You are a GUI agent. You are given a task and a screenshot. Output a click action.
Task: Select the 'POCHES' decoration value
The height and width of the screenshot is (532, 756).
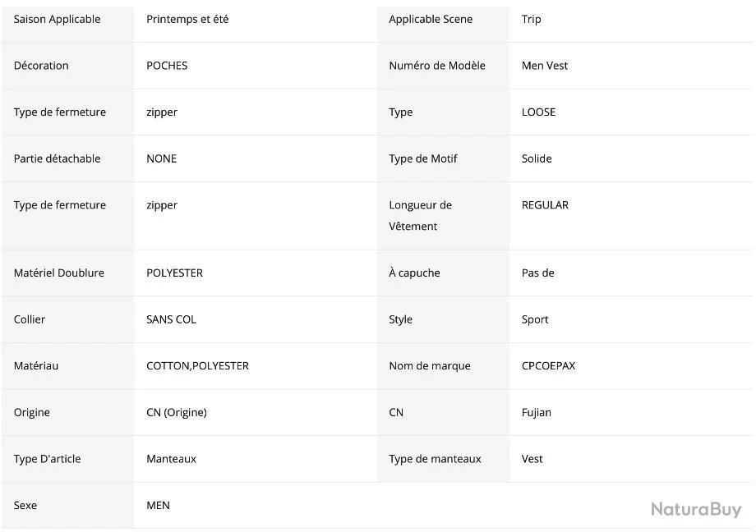click(167, 66)
